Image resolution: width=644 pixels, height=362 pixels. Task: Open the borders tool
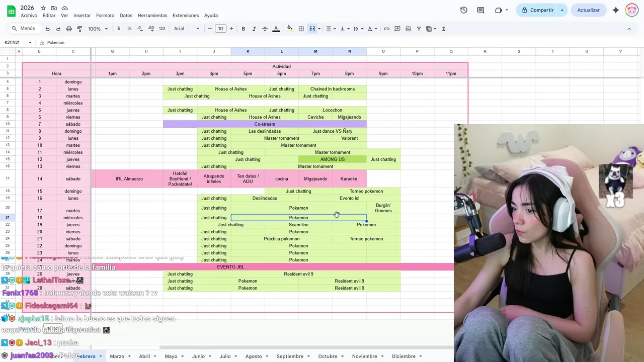[301, 29]
